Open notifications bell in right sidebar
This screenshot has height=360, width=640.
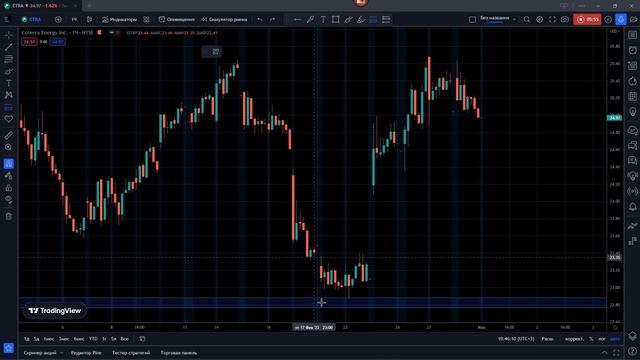[633, 207]
